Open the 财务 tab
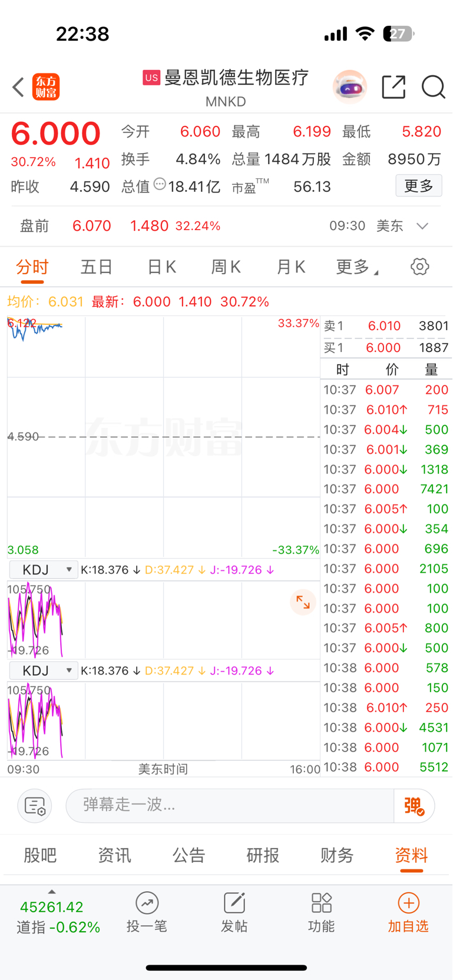Screen dimensions: 453x980 pyautogui.click(x=337, y=855)
